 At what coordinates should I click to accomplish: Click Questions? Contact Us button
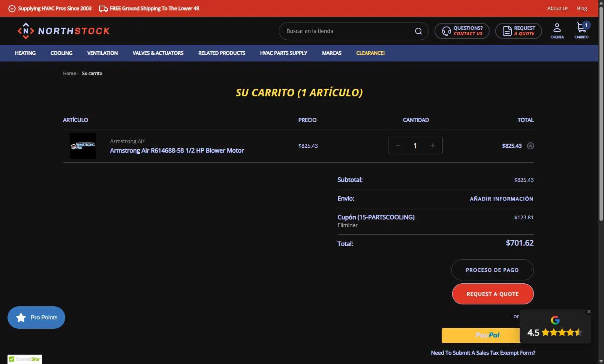[x=462, y=31]
